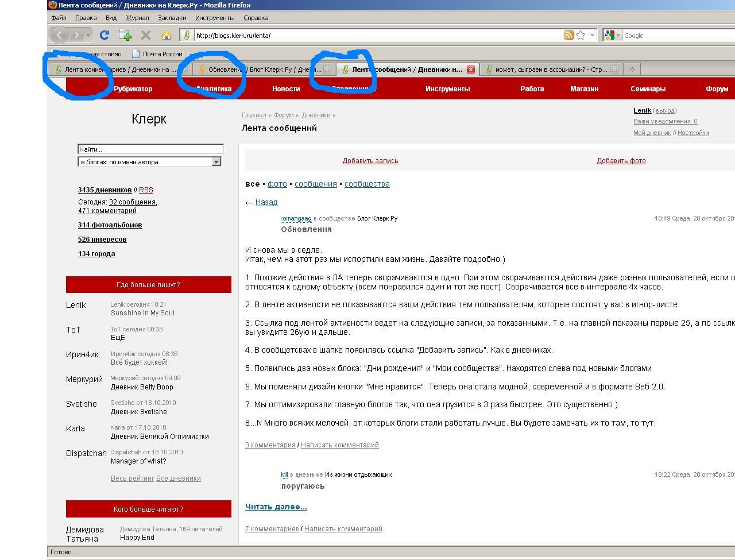
Task: Open the 134 города link
Action: coord(96,254)
